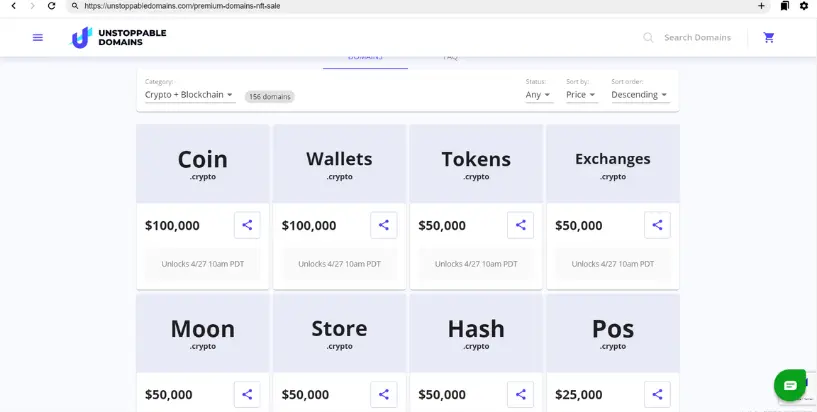Viewport: 817px width, 412px height.
Task: Open the shopping cart icon
Action: click(769, 38)
